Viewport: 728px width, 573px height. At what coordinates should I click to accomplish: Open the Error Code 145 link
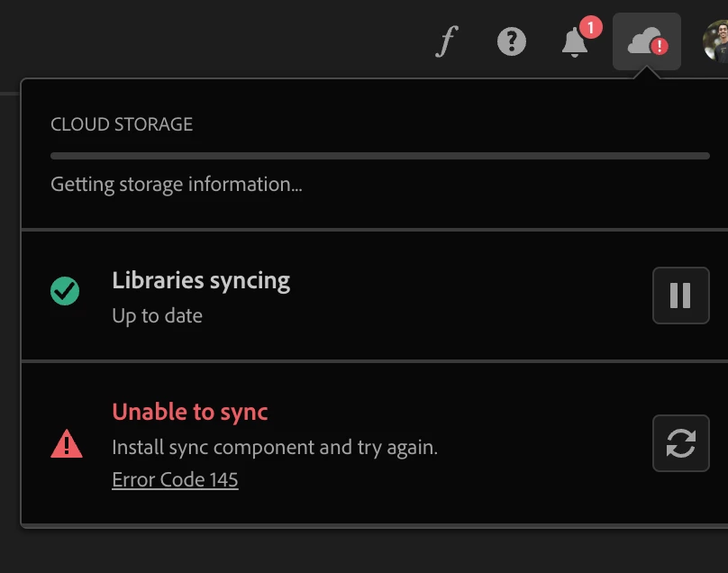coord(175,479)
